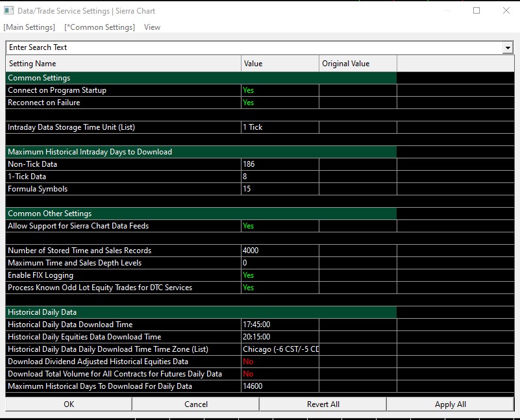Click the Sierra Chart window title icon
Image resolution: width=520 pixels, height=420 pixels.
coord(9,11)
